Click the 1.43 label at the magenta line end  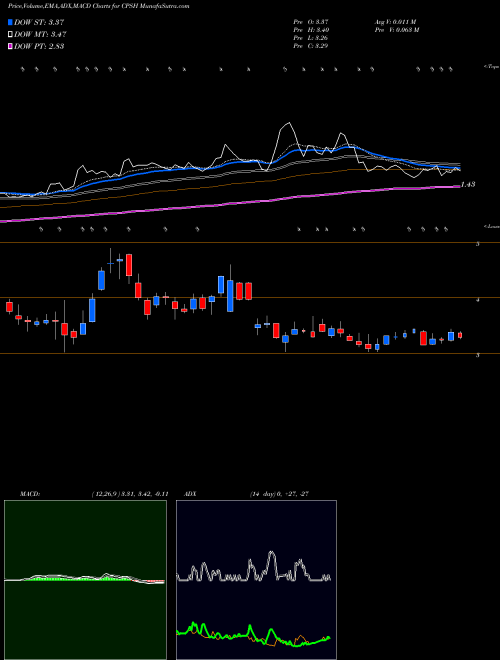[x=468, y=184]
